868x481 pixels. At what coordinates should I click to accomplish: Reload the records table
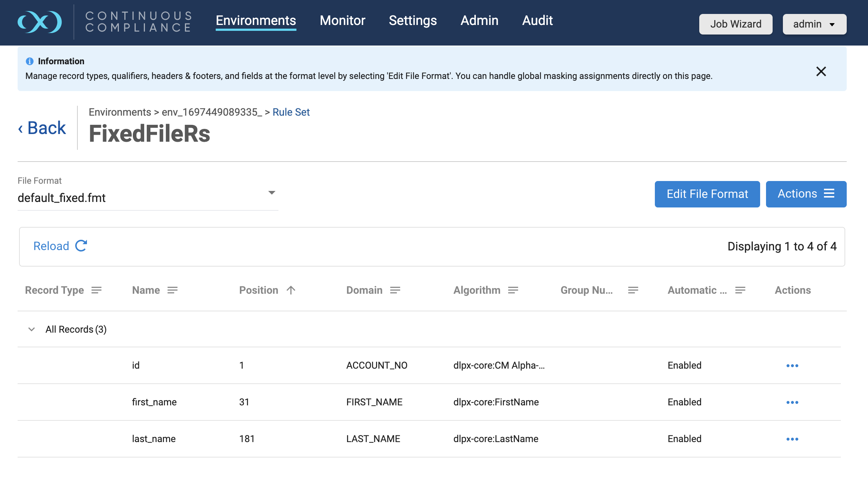click(60, 246)
